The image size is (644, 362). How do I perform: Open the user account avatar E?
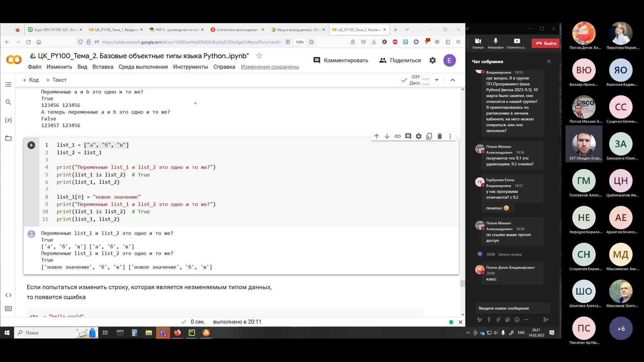(x=449, y=60)
